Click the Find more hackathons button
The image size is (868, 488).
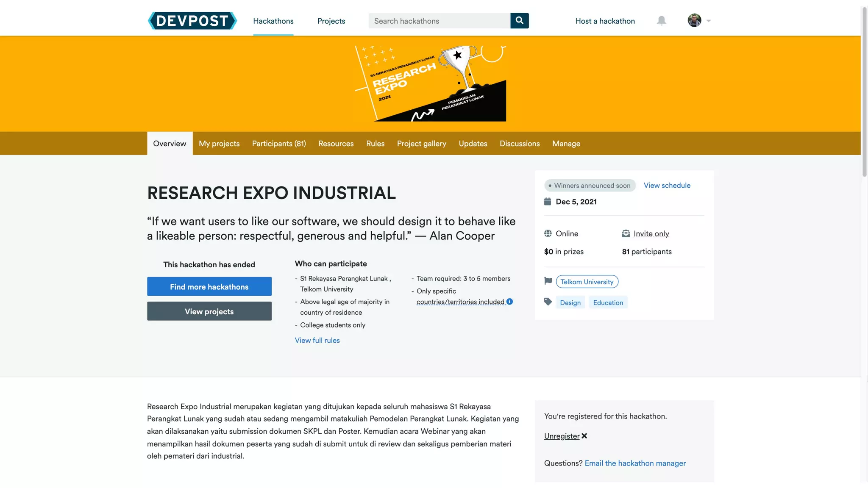[209, 287]
